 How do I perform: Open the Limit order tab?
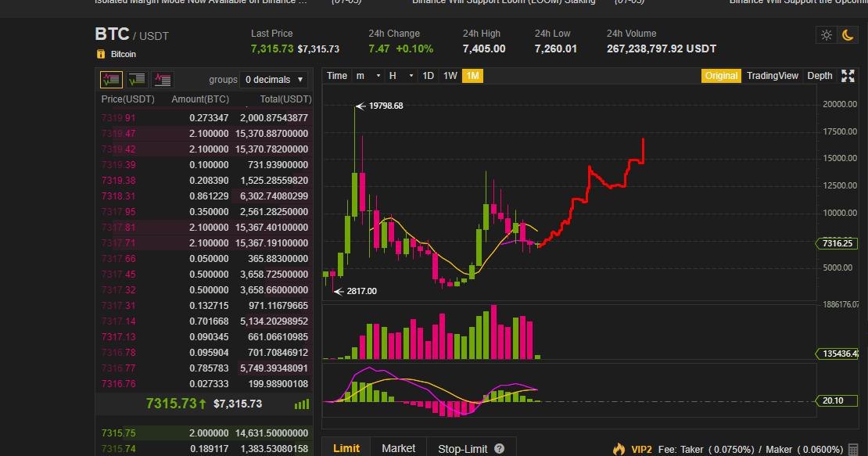(x=346, y=448)
